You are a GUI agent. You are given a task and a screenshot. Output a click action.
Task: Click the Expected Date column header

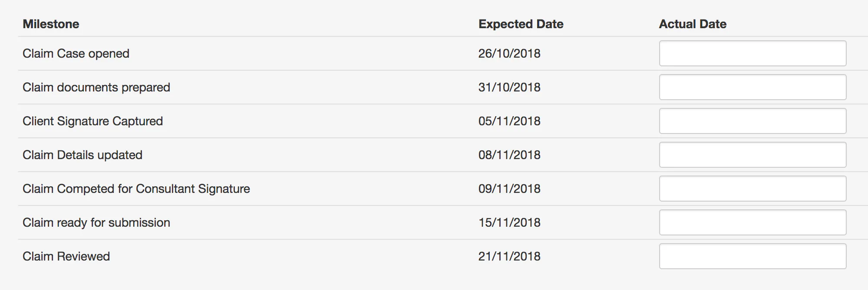(521, 24)
